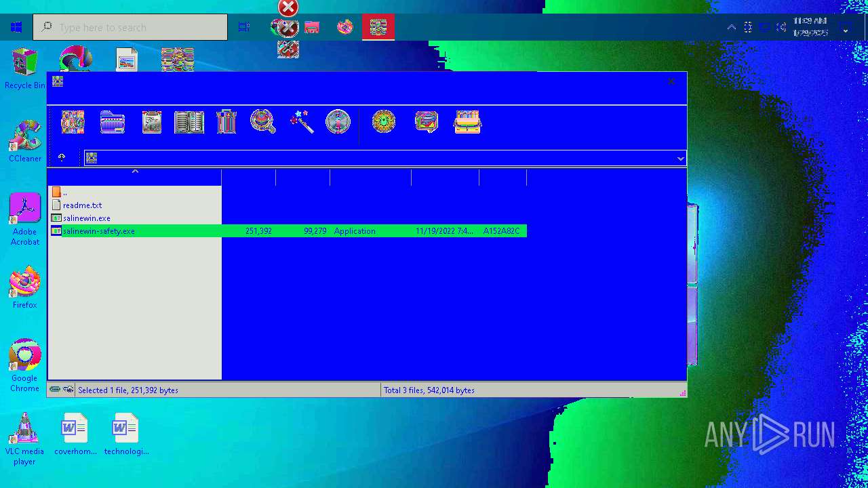868x488 pixels.
Task: Click the packed size value 99,279
Action: coord(315,231)
